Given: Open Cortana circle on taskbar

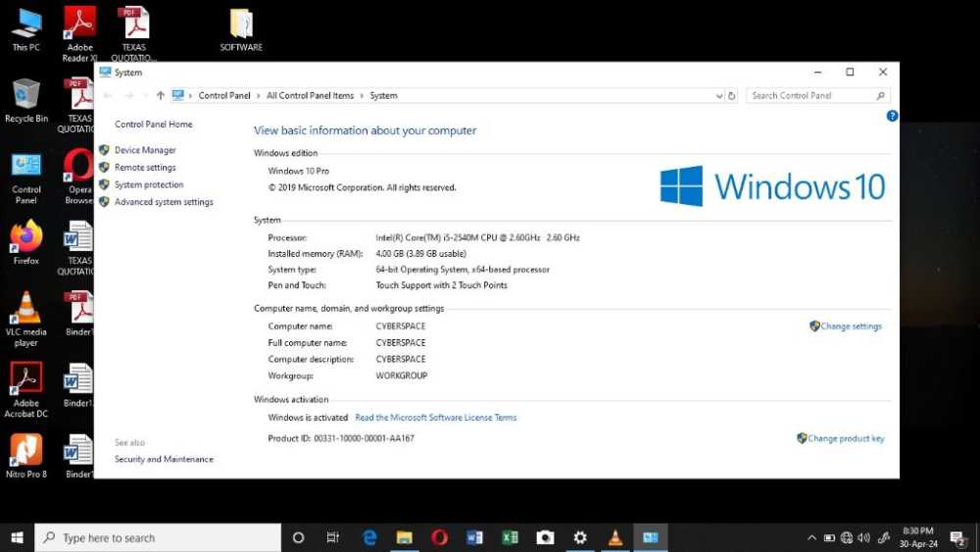Looking at the screenshot, I should 298,537.
